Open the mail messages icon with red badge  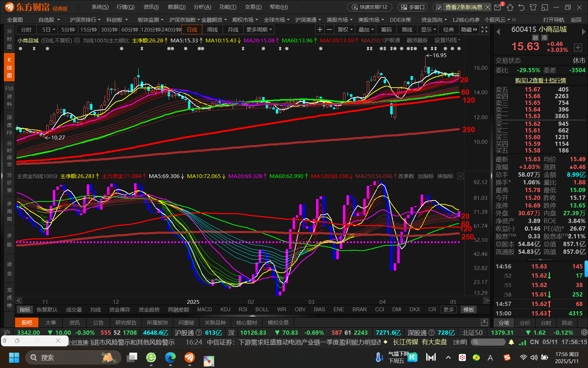[x=498, y=7]
